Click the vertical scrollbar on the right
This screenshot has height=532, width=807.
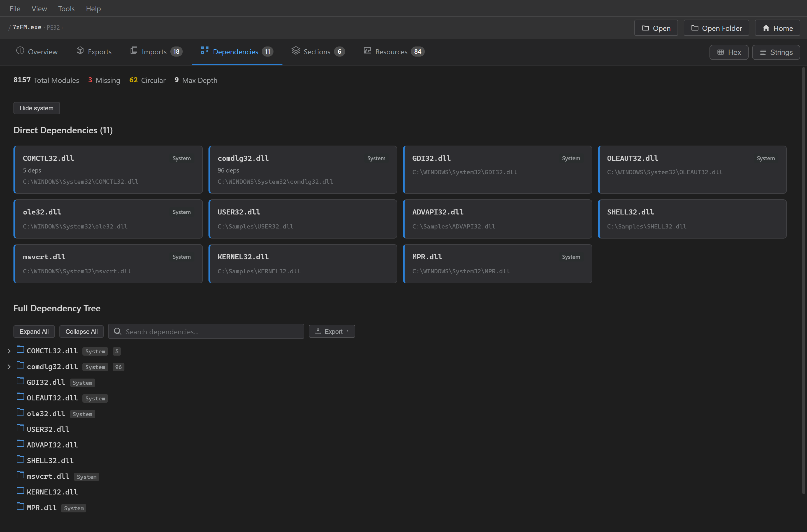(x=803, y=280)
